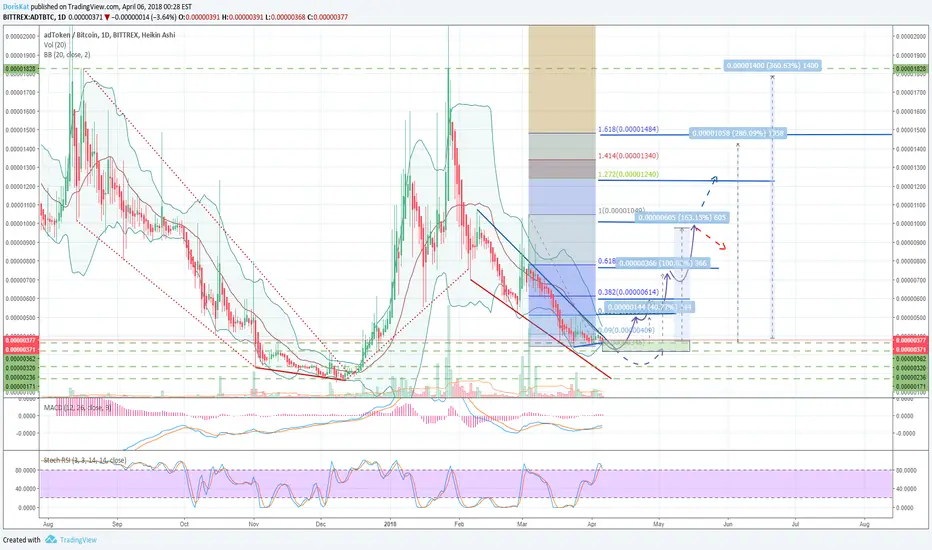Viewport: 932px width, 550px height.
Task: Open the DorisKat author profile link
Action: 15,7
